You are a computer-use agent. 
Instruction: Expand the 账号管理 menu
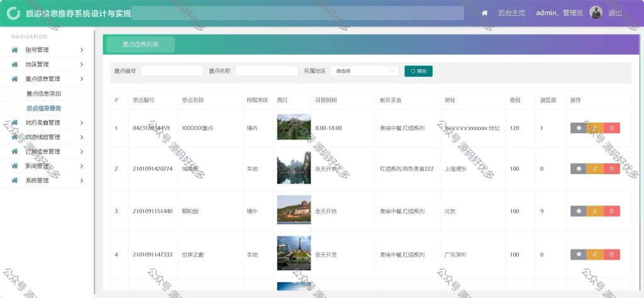47,50
